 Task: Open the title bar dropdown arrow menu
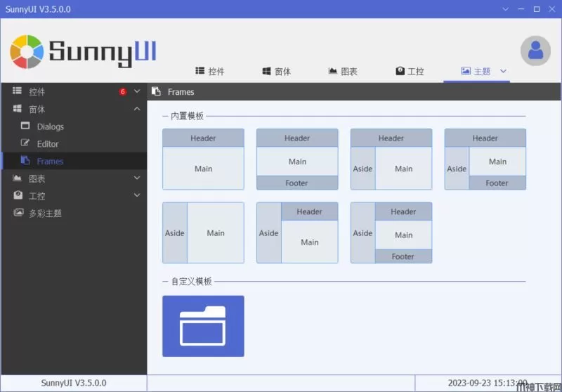504,9
